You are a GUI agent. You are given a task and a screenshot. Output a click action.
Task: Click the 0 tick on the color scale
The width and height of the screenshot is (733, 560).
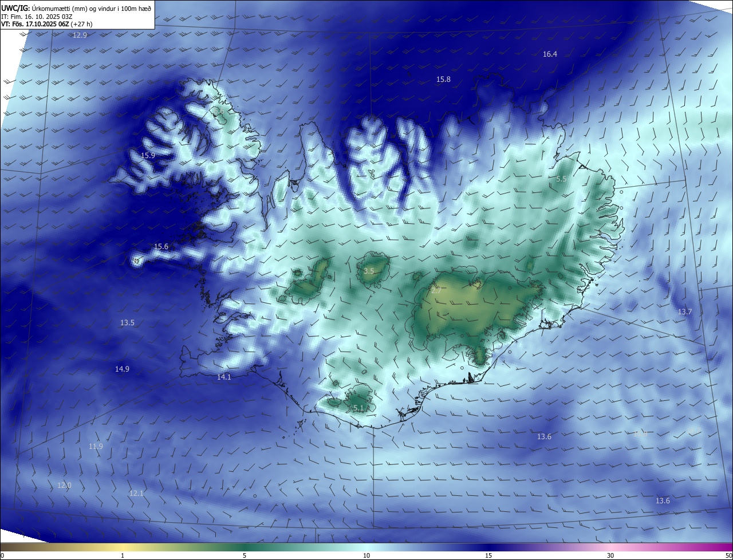coord(2,555)
